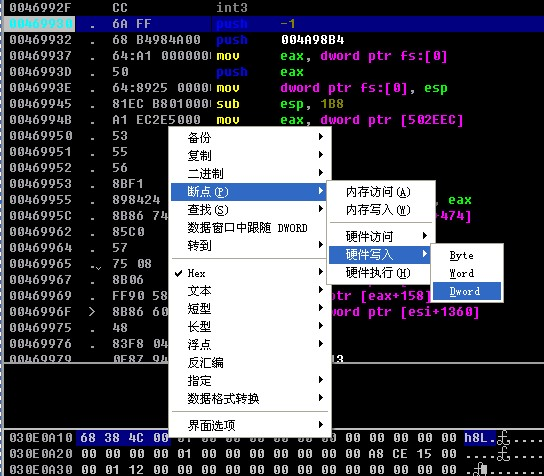The height and width of the screenshot is (476, 544).
Task: Choose 数据窗口中跟随 DWORD
Action: click(250, 228)
